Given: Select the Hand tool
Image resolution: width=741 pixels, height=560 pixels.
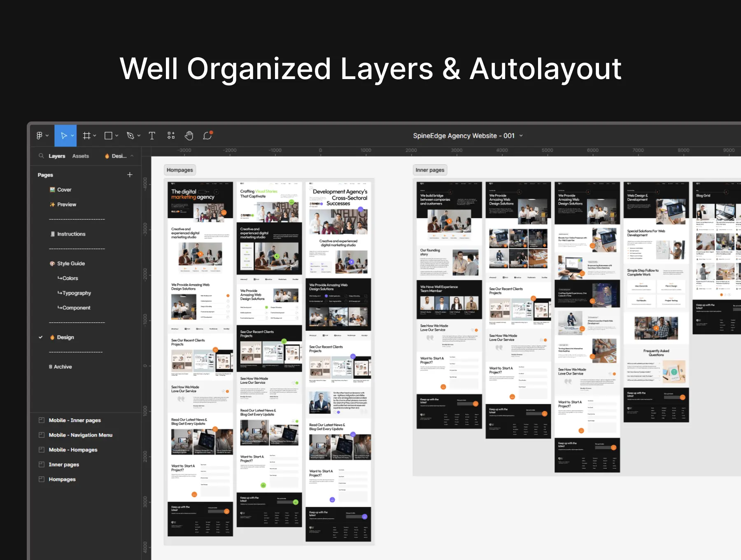Looking at the screenshot, I should click(189, 135).
